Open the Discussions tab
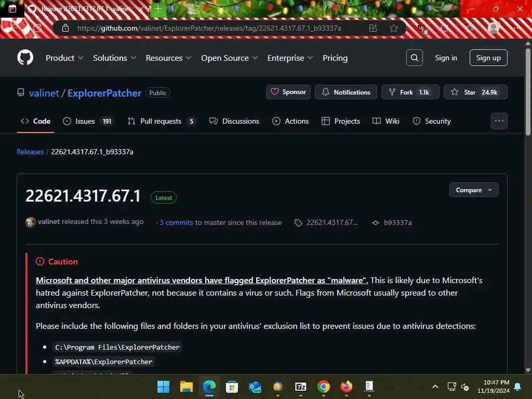532x399 pixels. (234, 121)
